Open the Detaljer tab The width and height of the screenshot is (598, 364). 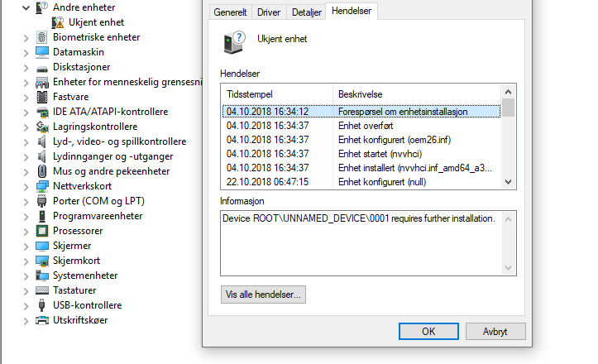tap(306, 12)
